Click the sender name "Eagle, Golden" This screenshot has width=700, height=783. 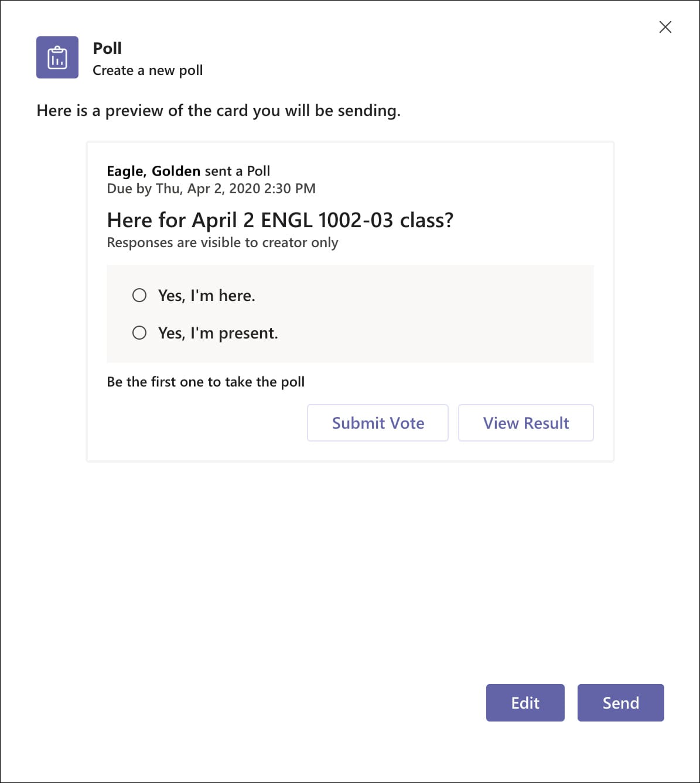pyautogui.click(x=152, y=171)
